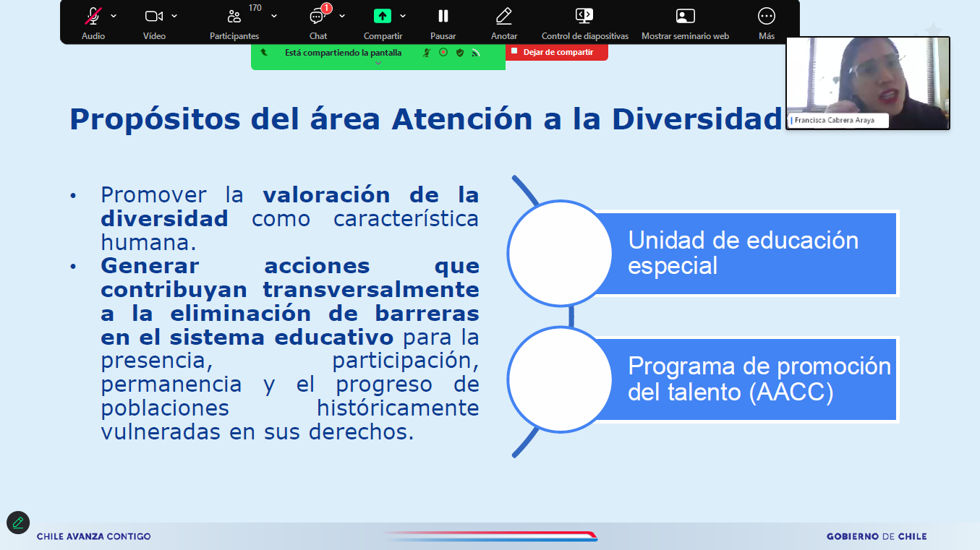Unmute the microphone via Audio icon
Viewport: 980px width, 550px height.
tap(93, 17)
